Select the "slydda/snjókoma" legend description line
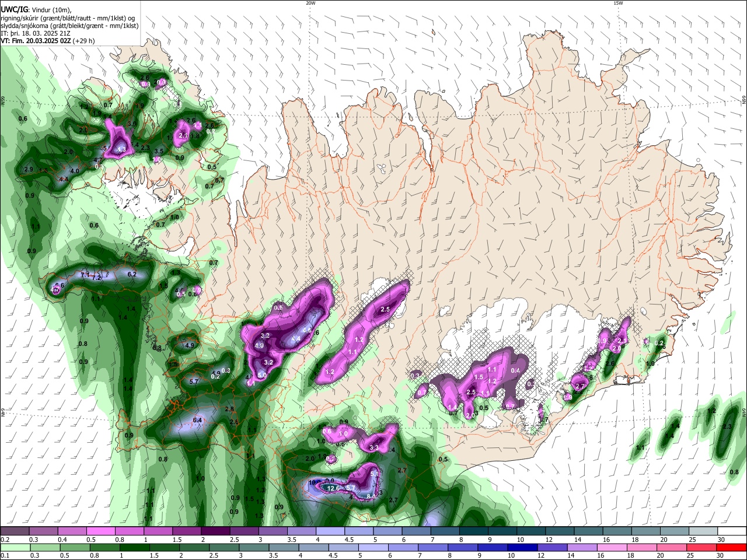 coord(69,26)
